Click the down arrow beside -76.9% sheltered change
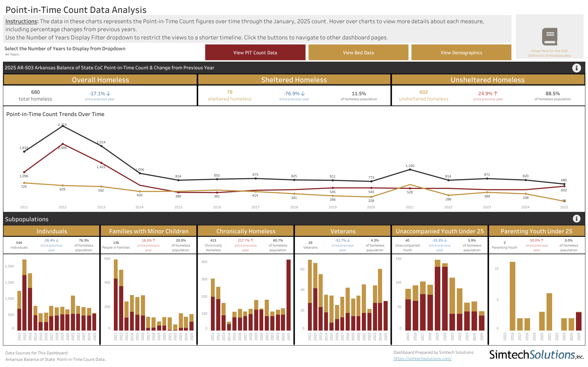 (303, 93)
